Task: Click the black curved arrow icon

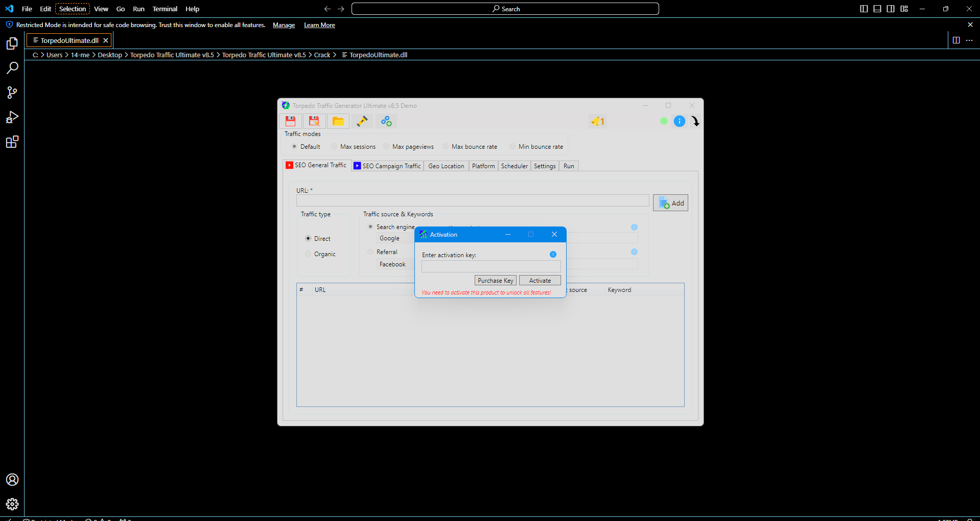Action: [695, 121]
